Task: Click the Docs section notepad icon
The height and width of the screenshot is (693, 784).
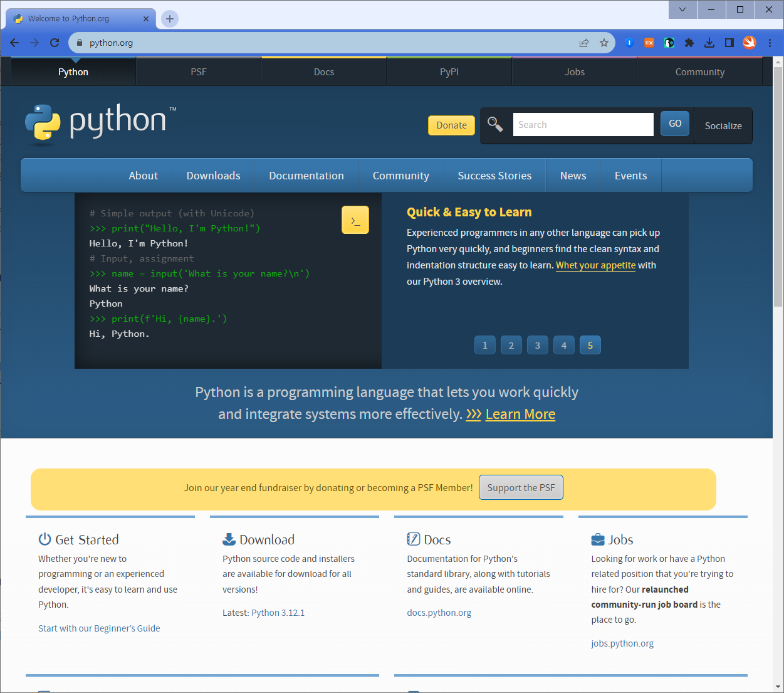Action: tap(414, 539)
